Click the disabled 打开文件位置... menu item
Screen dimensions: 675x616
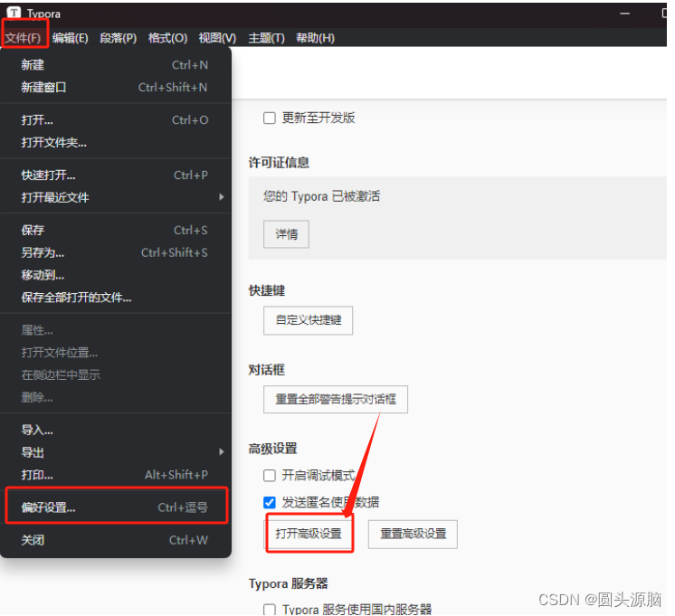point(116,353)
